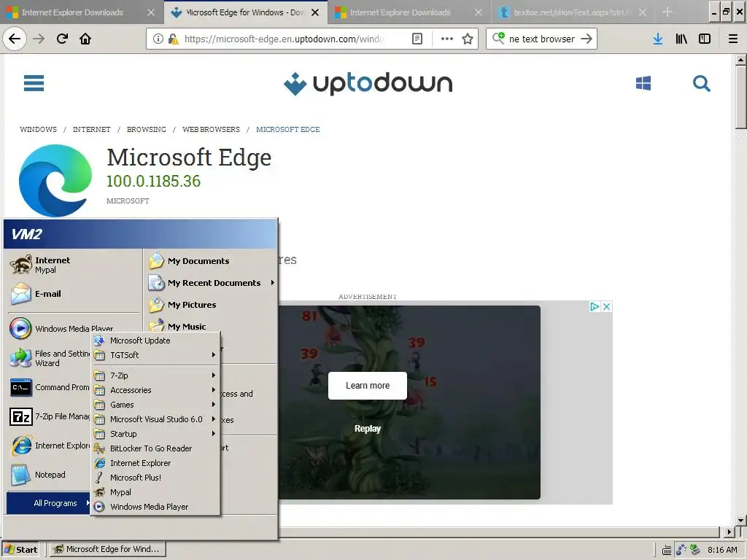Open My Pictures from Start menu
This screenshot has height=560, width=747.
(211, 305)
